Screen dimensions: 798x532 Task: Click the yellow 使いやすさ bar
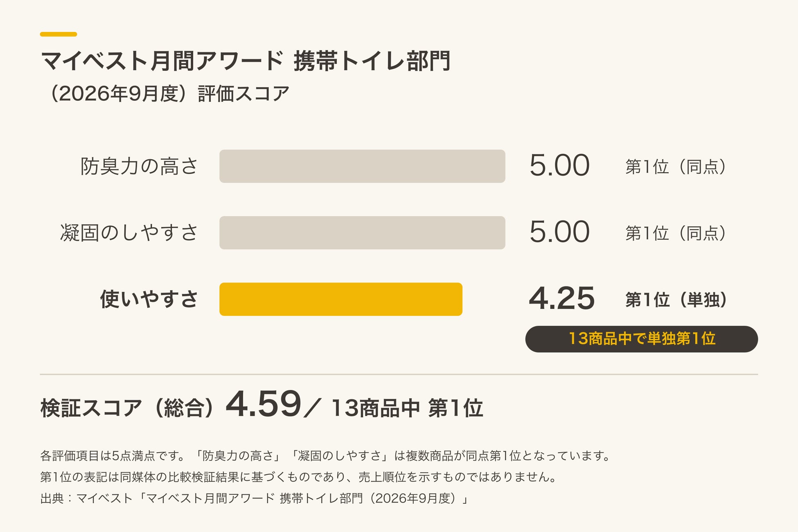pos(341,299)
